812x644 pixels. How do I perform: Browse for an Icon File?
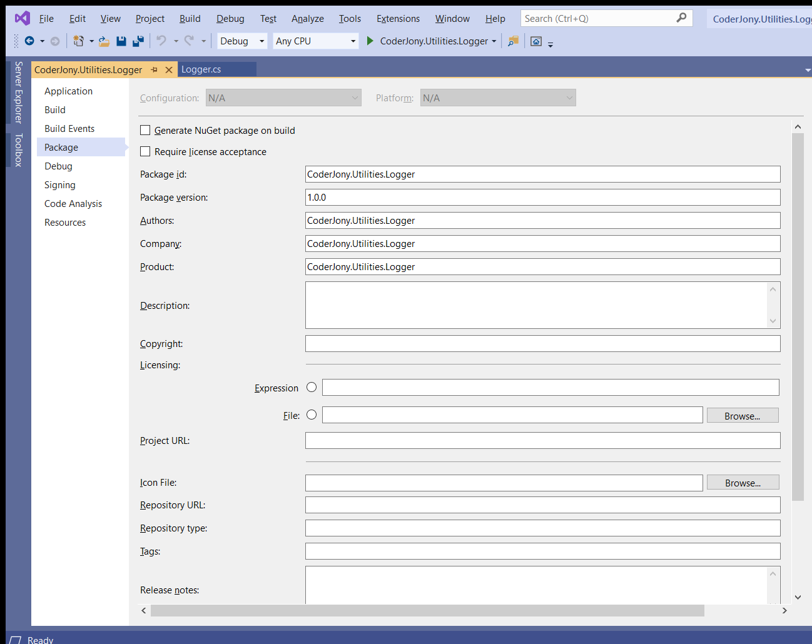(x=743, y=483)
